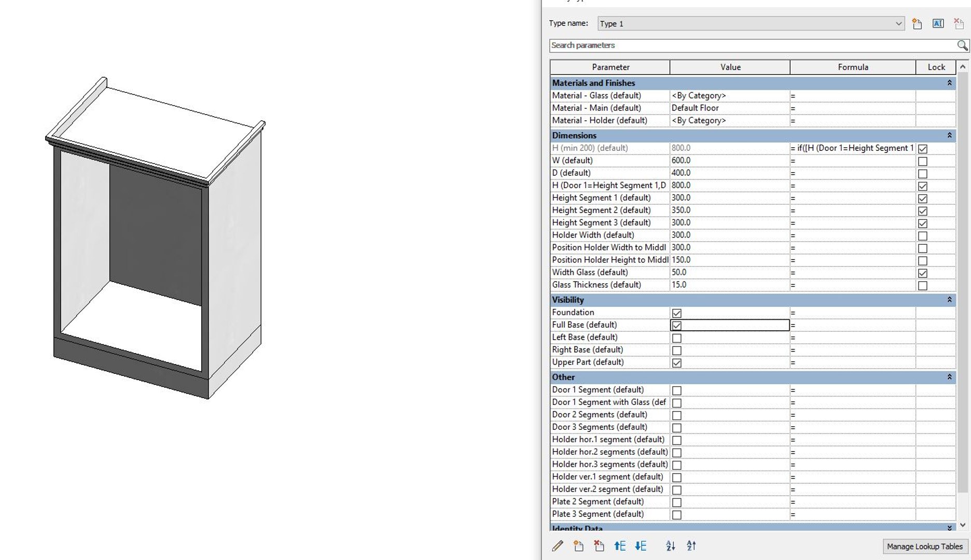
Task: Enable Holder ver.1 segment checkbox
Action: [x=676, y=478]
